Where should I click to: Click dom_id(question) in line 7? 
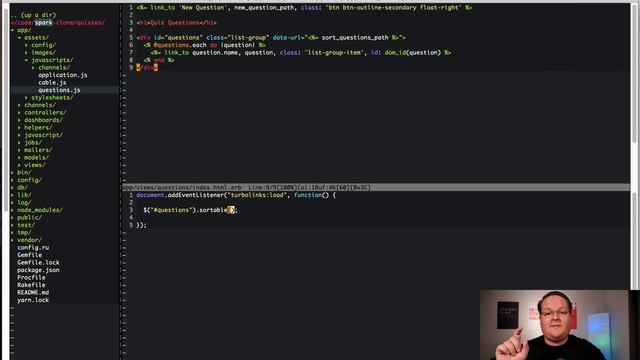tap(413, 53)
